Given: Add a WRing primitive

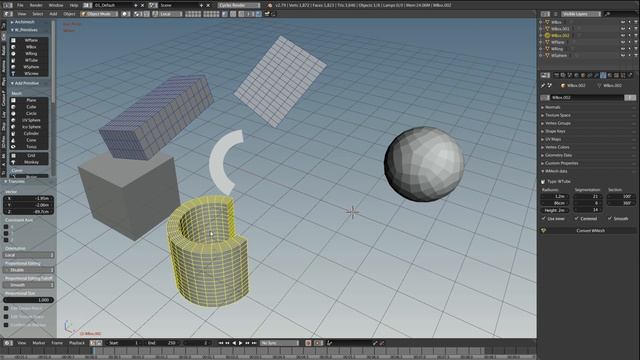Looking at the screenshot, I should [x=29, y=53].
